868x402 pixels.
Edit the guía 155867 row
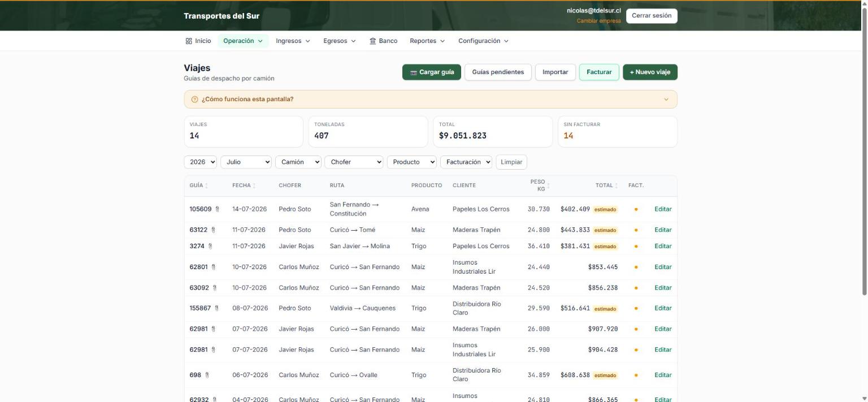(663, 309)
